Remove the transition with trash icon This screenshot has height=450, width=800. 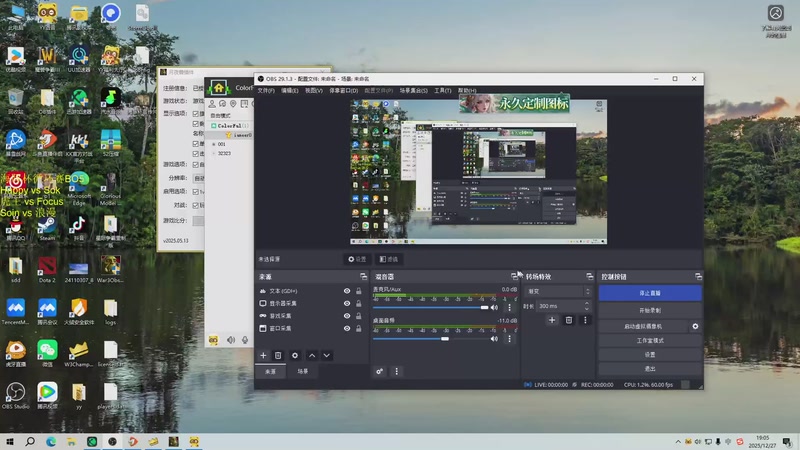(569, 320)
